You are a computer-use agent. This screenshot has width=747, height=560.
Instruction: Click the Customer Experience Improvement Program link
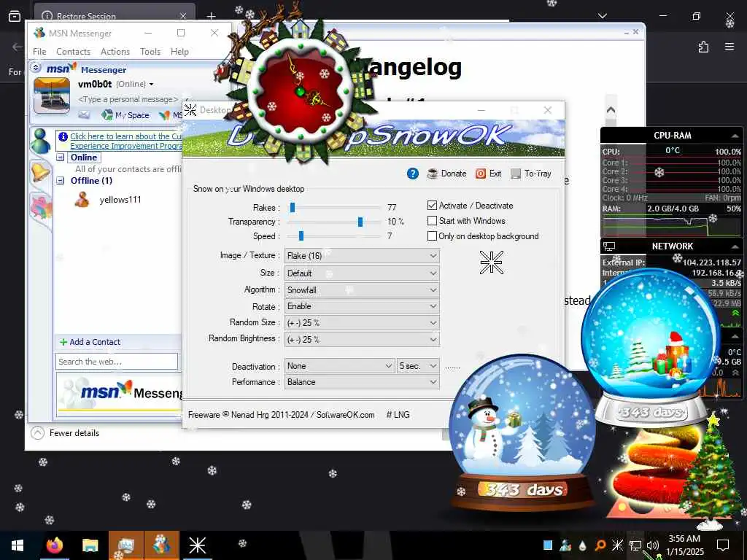pyautogui.click(x=125, y=141)
